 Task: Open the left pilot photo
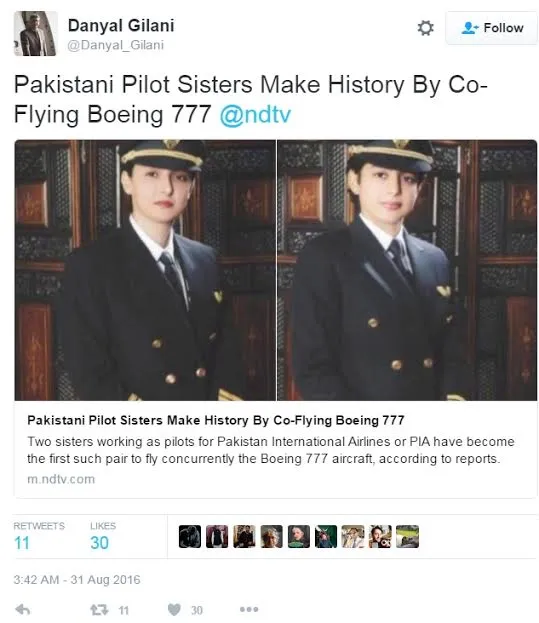click(145, 270)
